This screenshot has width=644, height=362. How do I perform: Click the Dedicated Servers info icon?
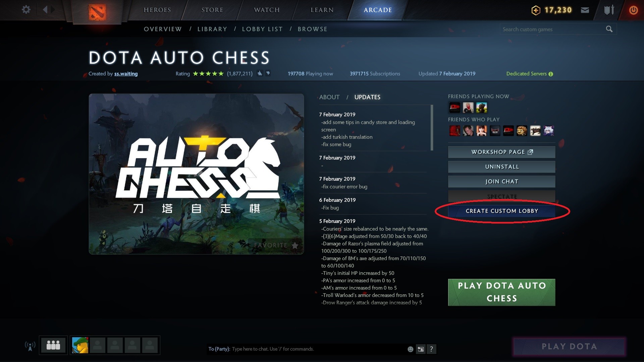(x=552, y=74)
